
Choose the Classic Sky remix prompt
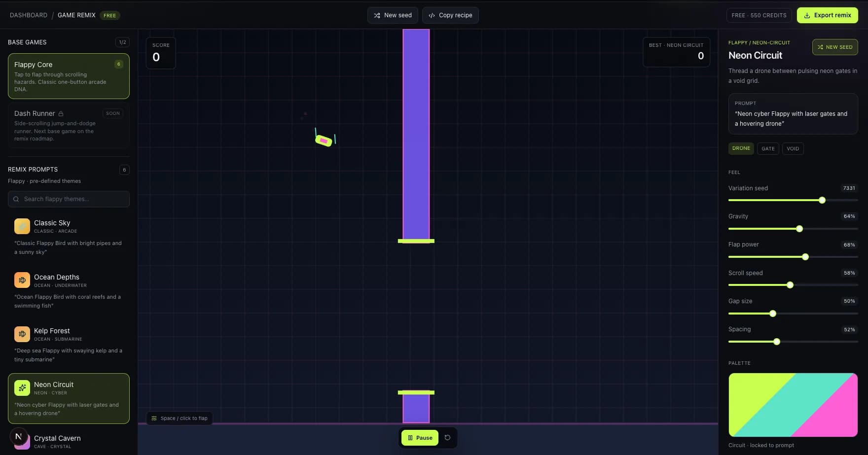click(69, 237)
